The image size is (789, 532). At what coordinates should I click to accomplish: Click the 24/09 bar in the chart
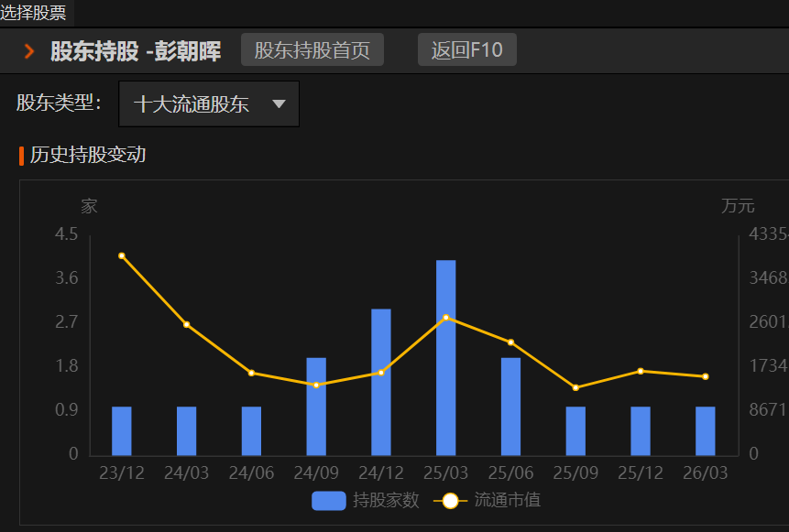(316, 407)
